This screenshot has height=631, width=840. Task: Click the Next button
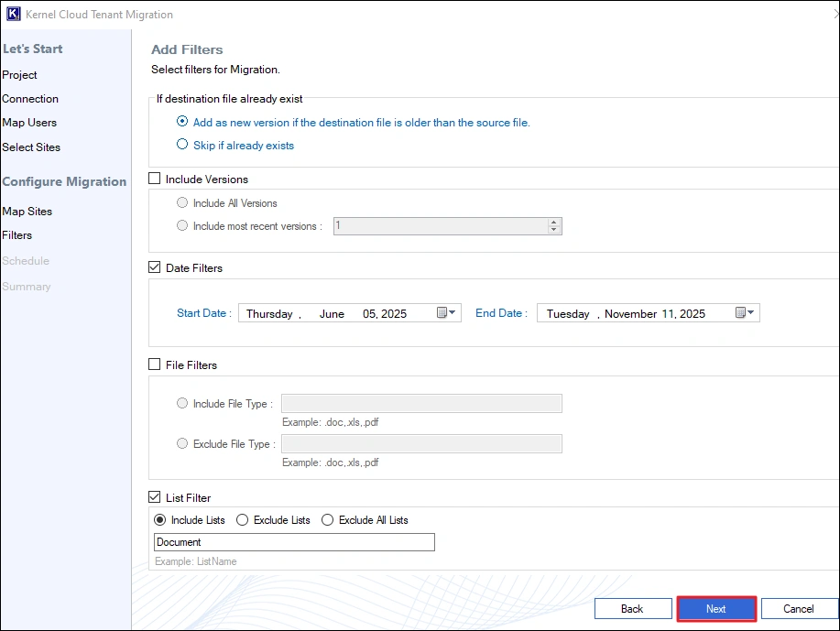pyautogui.click(x=716, y=608)
